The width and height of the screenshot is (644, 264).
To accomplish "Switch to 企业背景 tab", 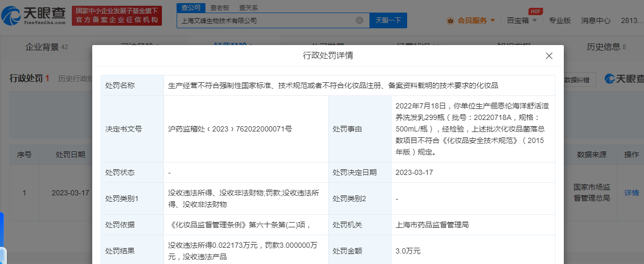I will tap(47, 47).
